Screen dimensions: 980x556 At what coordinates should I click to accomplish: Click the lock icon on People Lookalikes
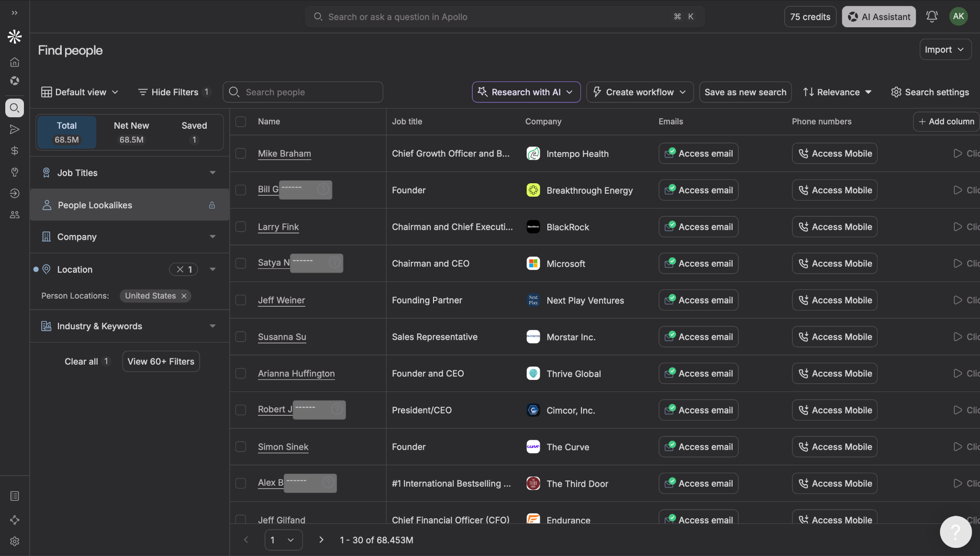point(212,205)
